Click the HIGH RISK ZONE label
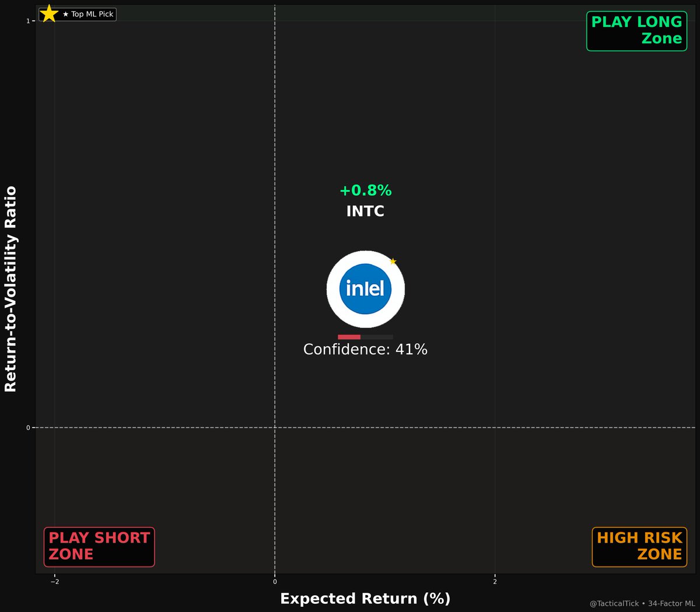The width and height of the screenshot is (700, 612). tap(639, 546)
